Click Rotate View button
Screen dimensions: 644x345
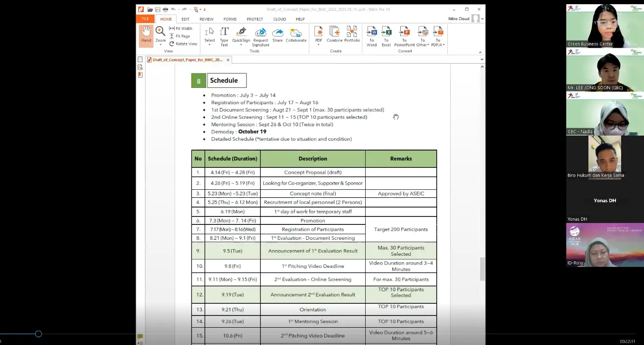pos(183,44)
